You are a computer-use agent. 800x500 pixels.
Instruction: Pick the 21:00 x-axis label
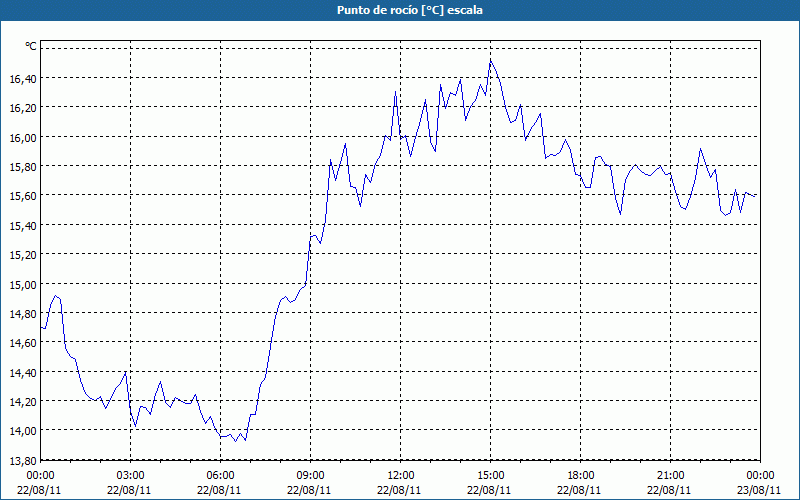click(x=670, y=476)
